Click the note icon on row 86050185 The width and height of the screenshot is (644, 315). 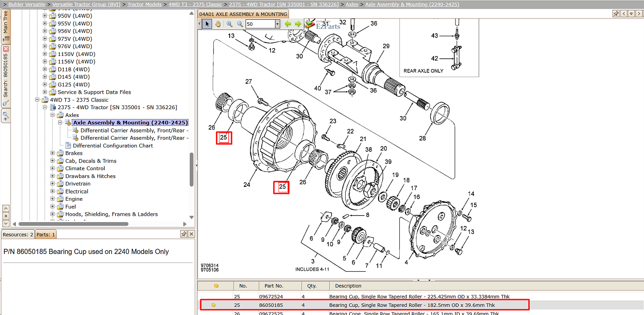(x=213, y=305)
